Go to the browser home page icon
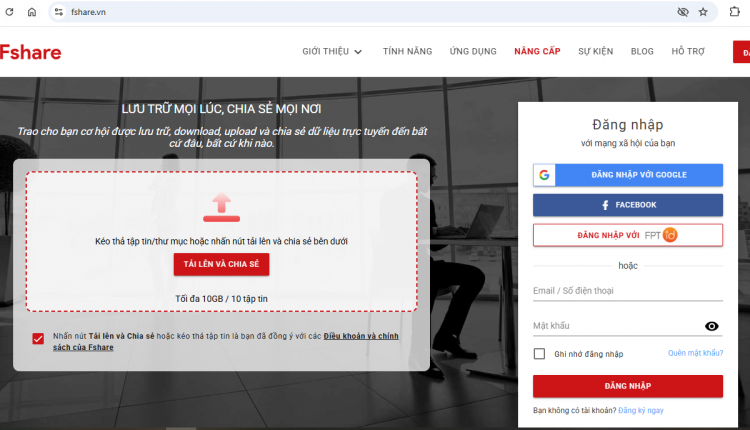Image resolution: width=750 pixels, height=430 pixels. coord(32,12)
